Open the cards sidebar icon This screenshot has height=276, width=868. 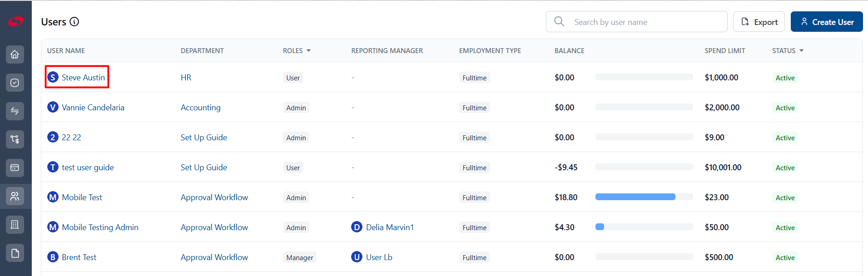tap(15, 168)
